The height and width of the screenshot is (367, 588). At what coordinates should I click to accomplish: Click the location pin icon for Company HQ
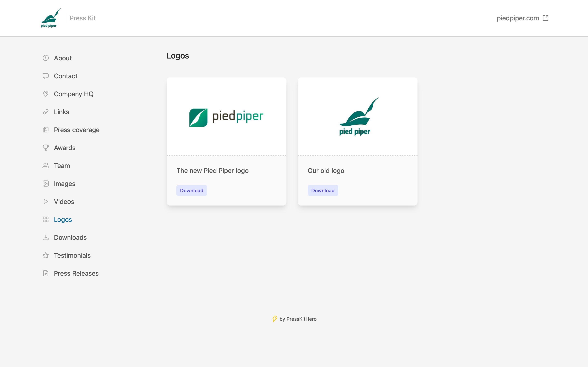point(46,94)
